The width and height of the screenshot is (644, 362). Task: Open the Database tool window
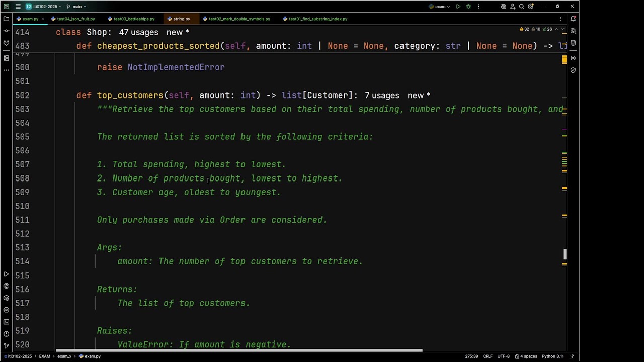click(x=573, y=43)
